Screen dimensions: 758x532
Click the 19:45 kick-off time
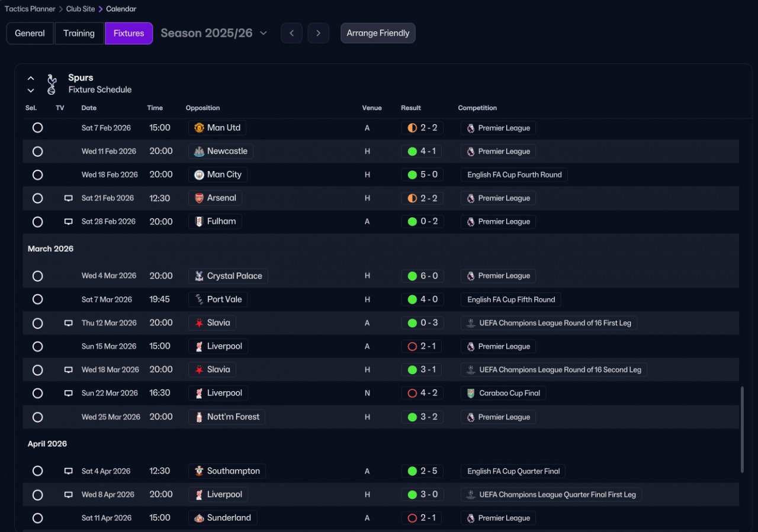(160, 299)
